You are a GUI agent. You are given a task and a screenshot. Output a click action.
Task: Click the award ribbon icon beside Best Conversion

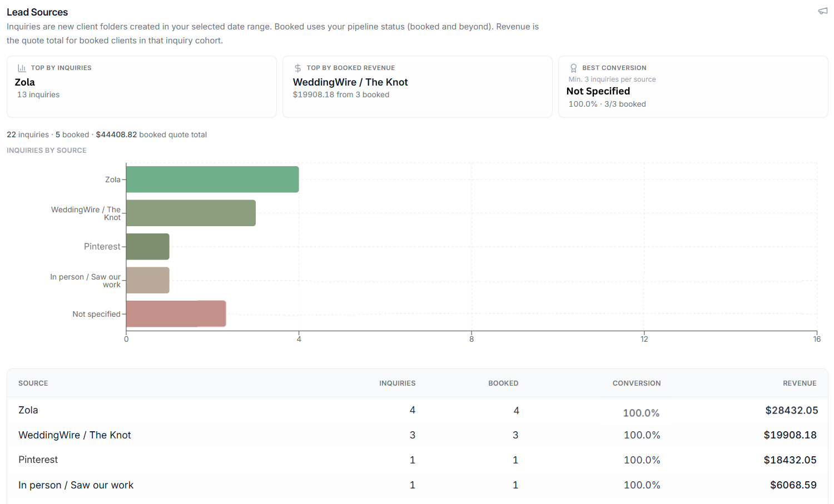point(574,68)
